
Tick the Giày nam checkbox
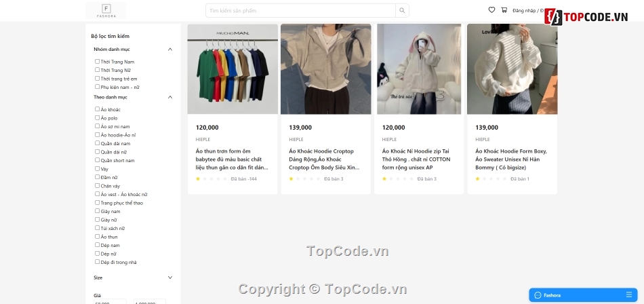coord(98,210)
